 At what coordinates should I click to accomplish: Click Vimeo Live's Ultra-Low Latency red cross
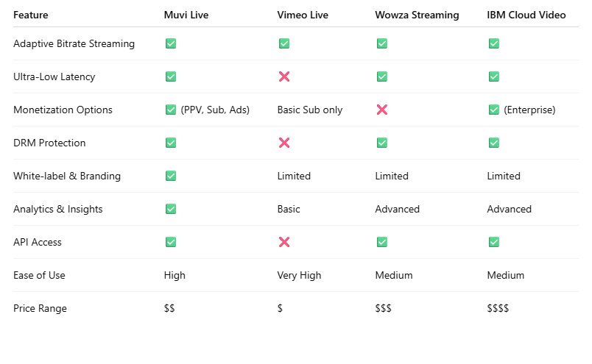(284, 76)
